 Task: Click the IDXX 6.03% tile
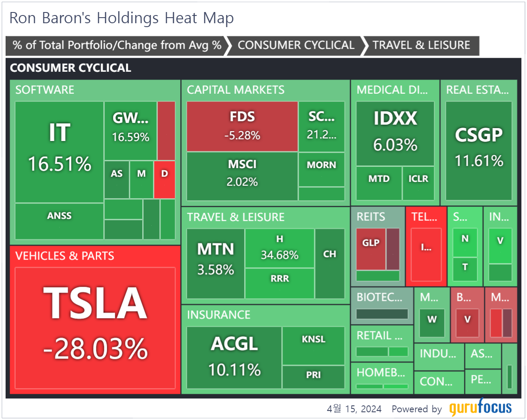[x=395, y=133]
